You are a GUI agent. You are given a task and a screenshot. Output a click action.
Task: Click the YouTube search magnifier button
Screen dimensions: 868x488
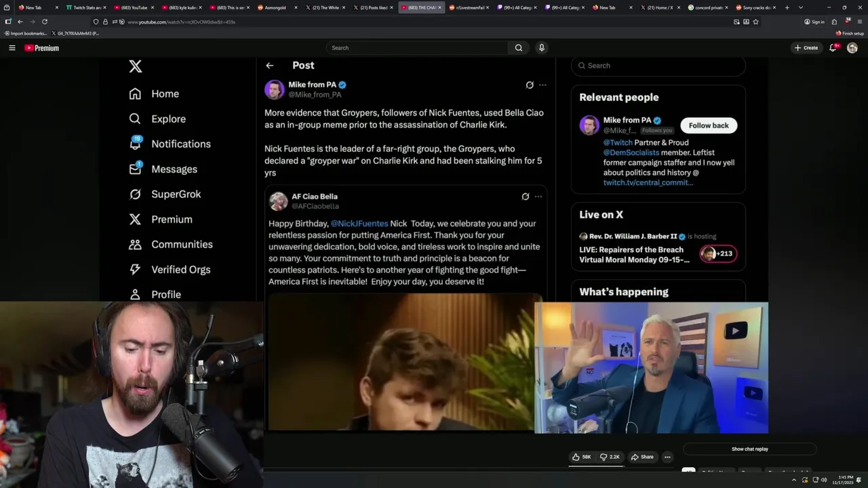(519, 47)
